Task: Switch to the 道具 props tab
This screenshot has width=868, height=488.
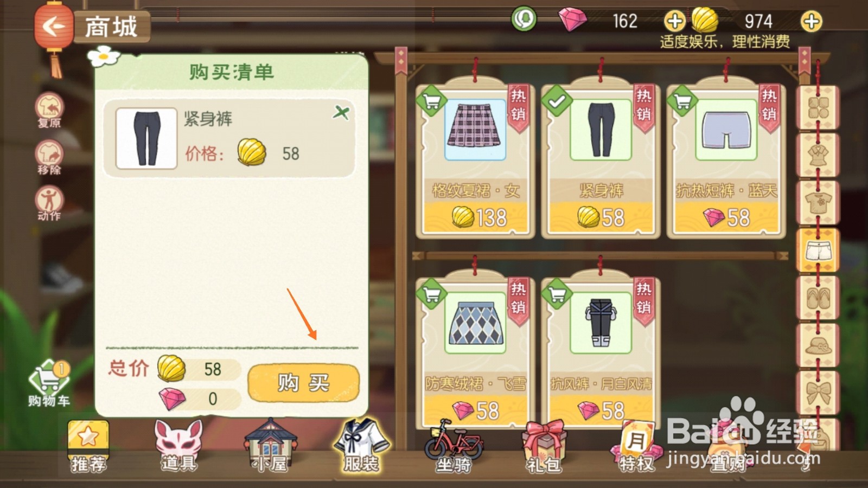Action: coord(178,446)
